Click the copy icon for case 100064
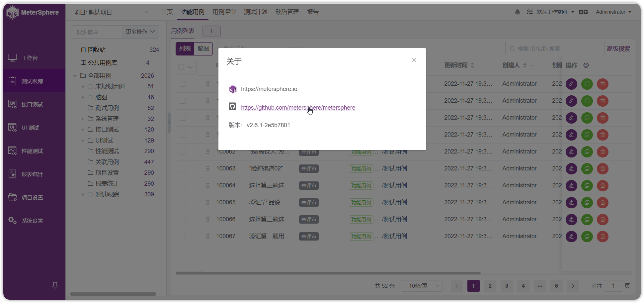644x303 pixels. 587,186
